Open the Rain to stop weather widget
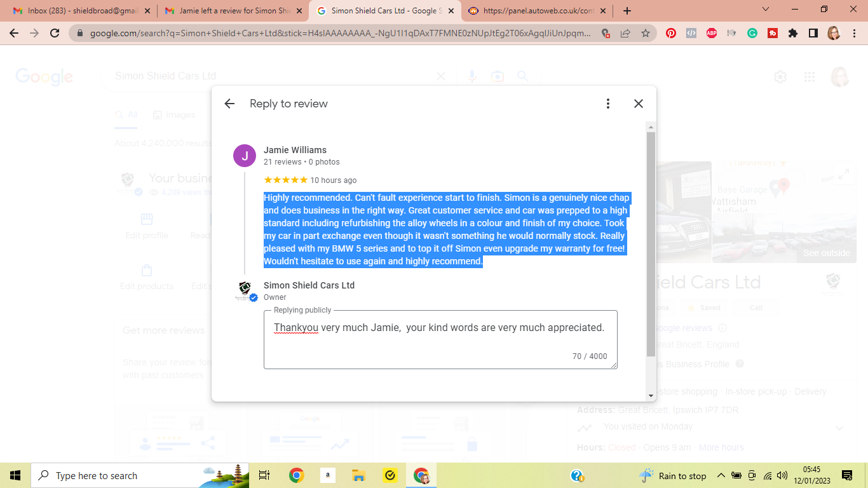This screenshot has width=868, height=488. tap(672, 475)
